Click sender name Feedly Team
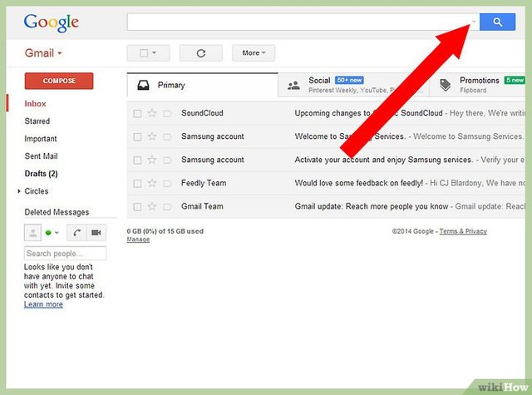The height and width of the screenshot is (395, 532). [x=204, y=183]
